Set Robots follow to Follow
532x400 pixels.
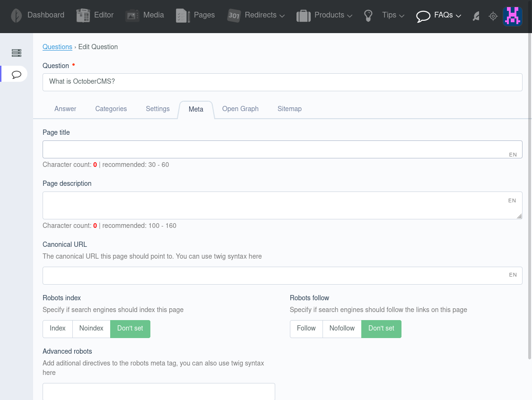[x=306, y=329]
